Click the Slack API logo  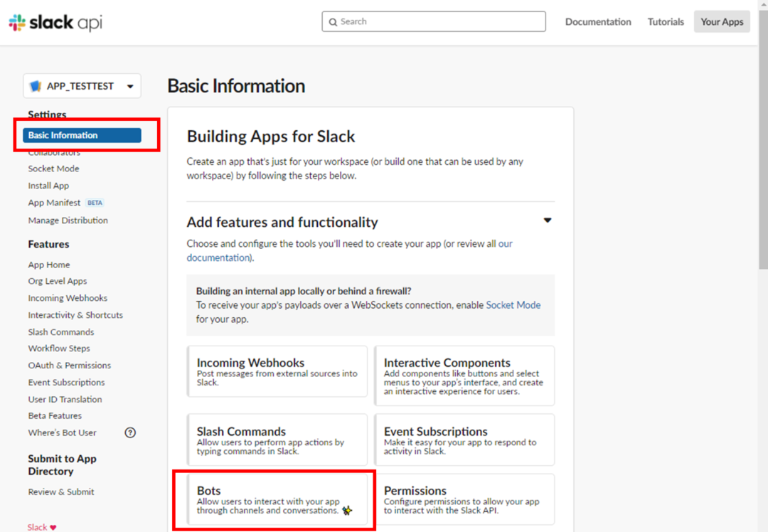click(x=56, y=22)
